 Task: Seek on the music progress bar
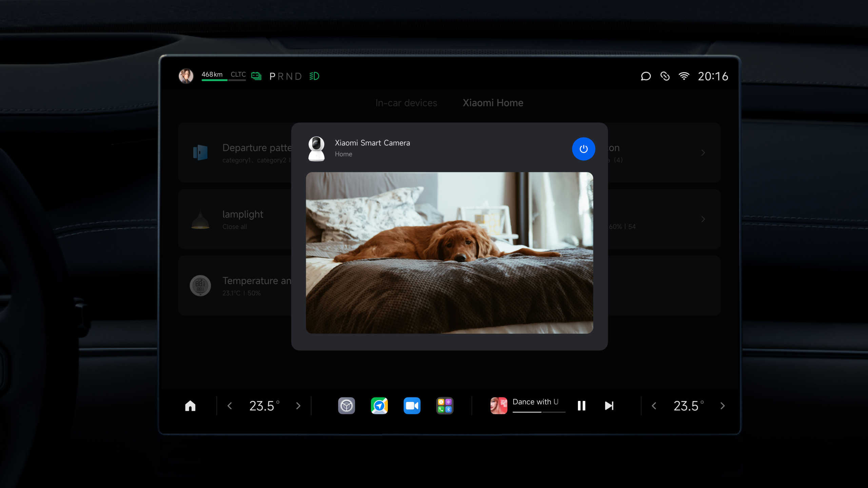pos(539,412)
